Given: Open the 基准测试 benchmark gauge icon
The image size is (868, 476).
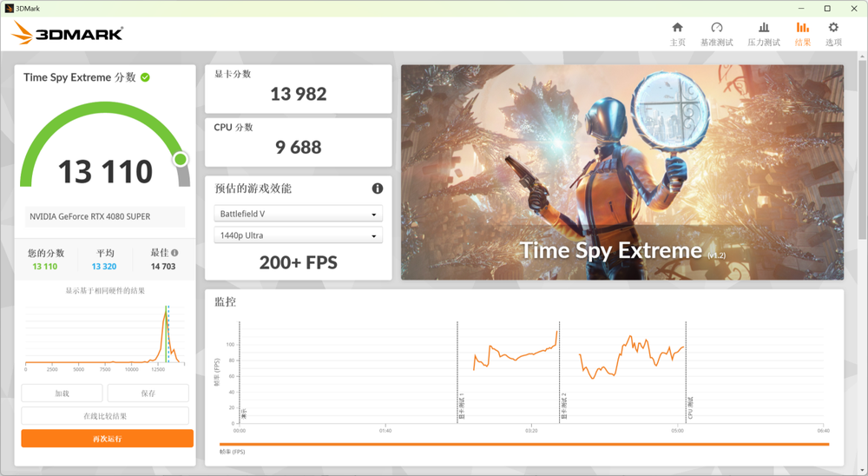Looking at the screenshot, I should pyautogui.click(x=716, y=33).
